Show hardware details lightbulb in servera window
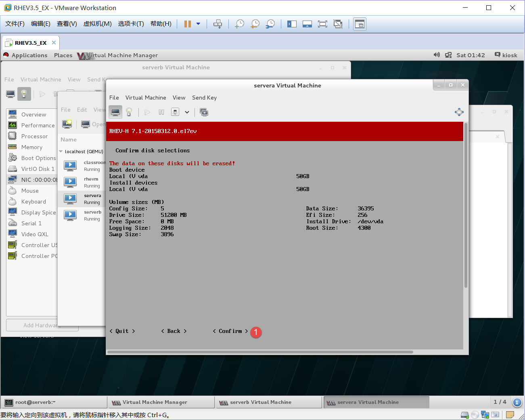Image resolution: width=525 pixels, height=420 pixels. (129, 112)
